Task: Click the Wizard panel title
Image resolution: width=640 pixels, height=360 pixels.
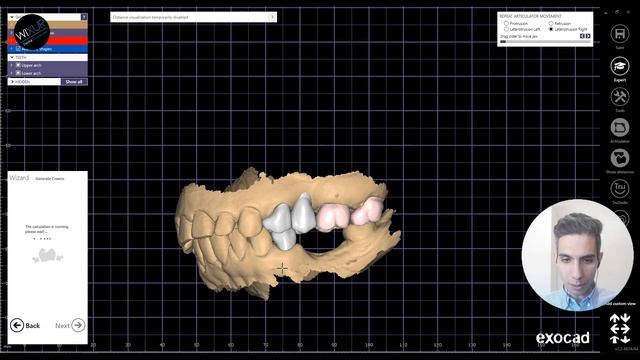Action: [x=19, y=178]
